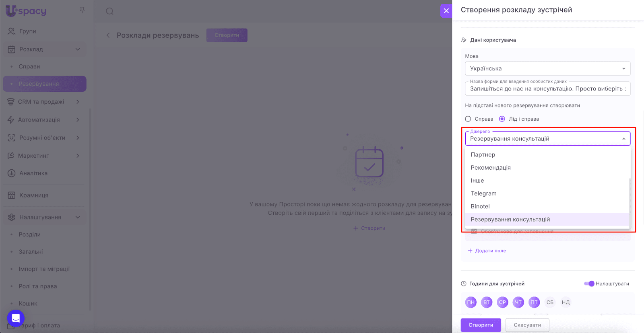Image resolution: width=644 pixels, height=333 pixels.
Task: Click the Створити button at panel bottom
Action: coord(481,325)
